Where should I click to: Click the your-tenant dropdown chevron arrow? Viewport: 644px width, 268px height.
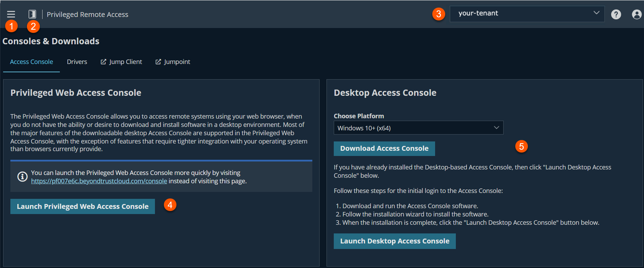(x=596, y=13)
